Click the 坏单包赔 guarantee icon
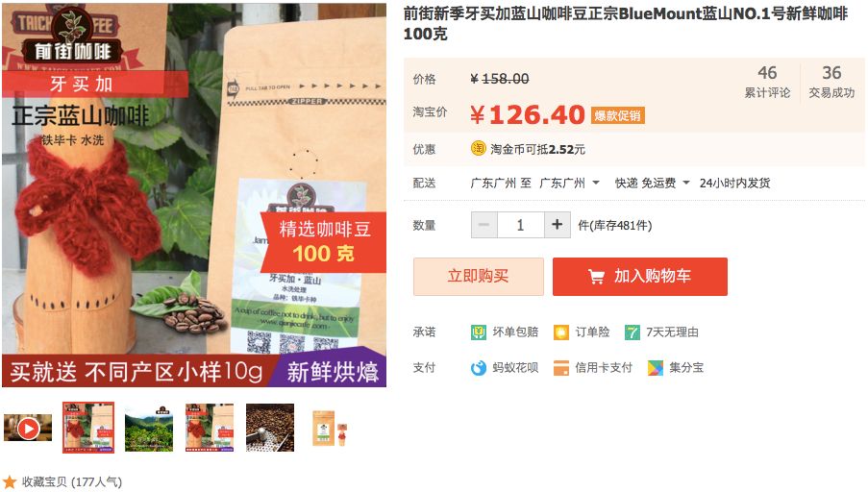 click(x=479, y=332)
